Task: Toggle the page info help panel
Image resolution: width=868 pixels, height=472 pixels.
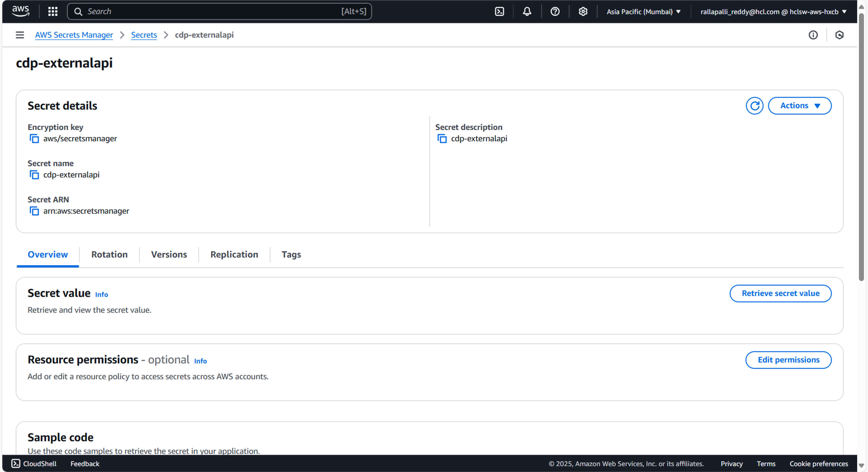Action: click(813, 35)
